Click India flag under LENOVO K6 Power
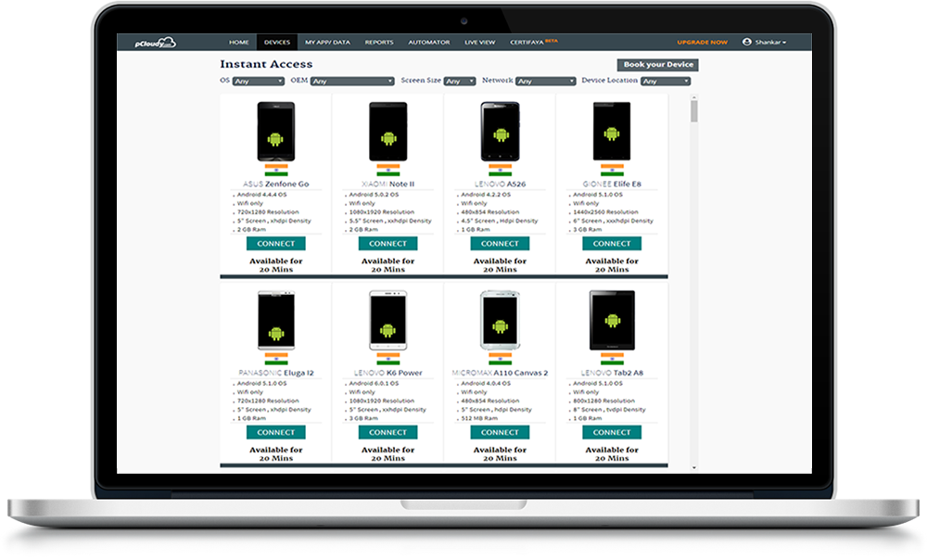The image size is (927, 560). coord(387,359)
